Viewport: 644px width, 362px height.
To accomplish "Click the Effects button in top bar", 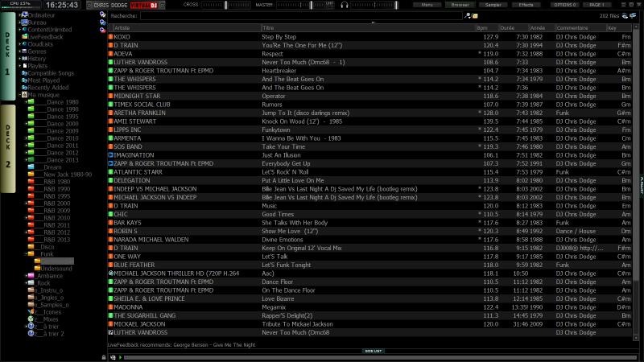I will [x=525, y=5].
